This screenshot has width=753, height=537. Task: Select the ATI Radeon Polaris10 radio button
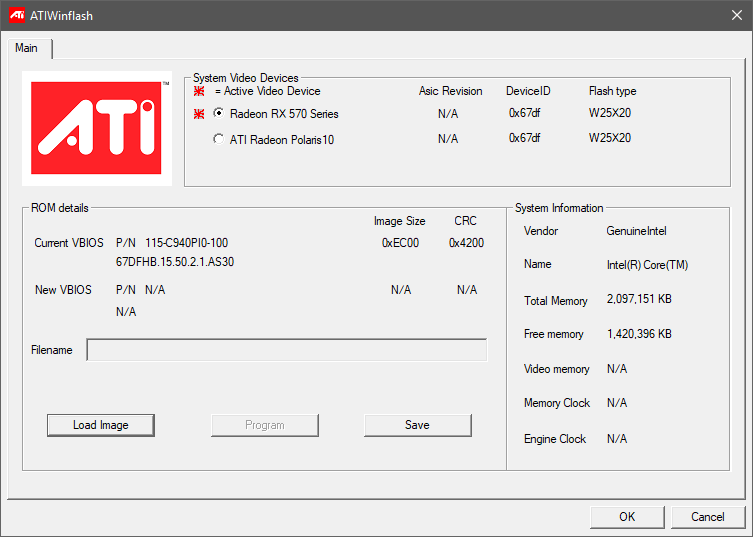[219, 139]
